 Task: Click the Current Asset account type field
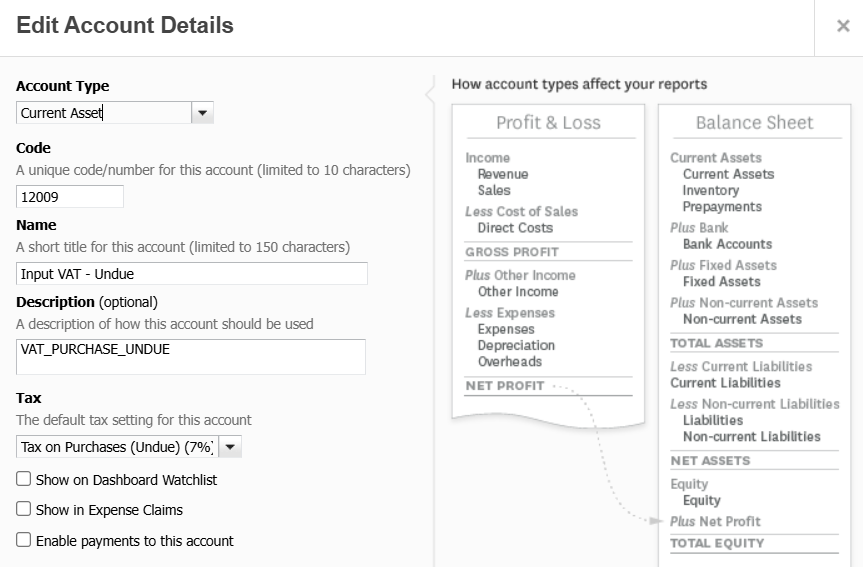(x=104, y=113)
